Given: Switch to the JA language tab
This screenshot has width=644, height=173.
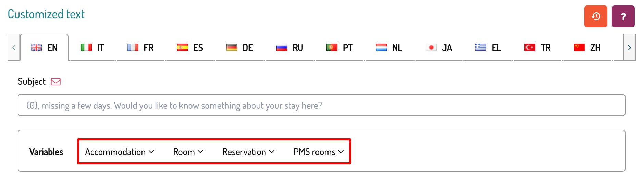Looking at the screenshot, I should 439,48.
